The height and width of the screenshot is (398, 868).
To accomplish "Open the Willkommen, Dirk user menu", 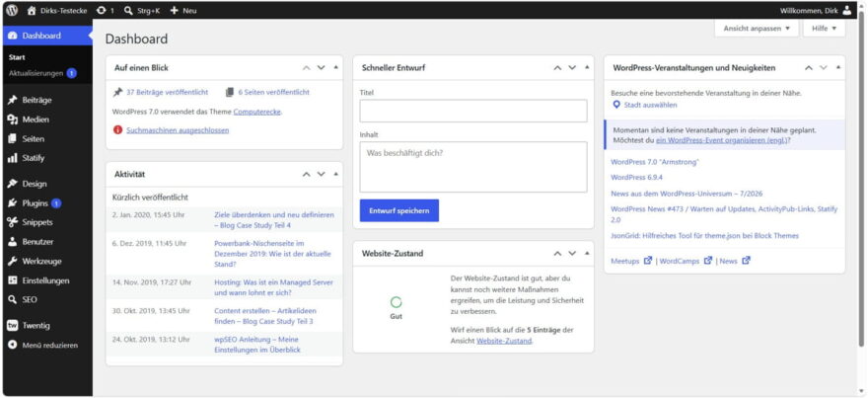I will point(816,10).
